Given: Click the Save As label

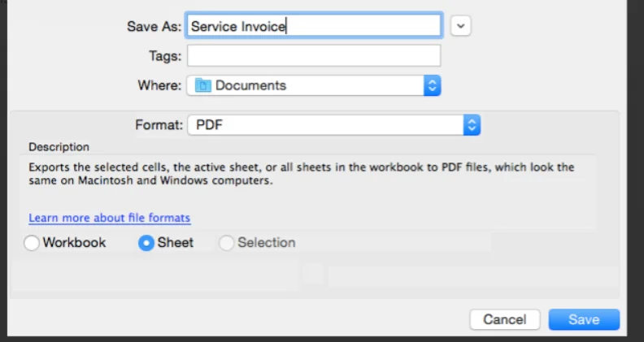Looking at the screenshot, I should (153, 26).
